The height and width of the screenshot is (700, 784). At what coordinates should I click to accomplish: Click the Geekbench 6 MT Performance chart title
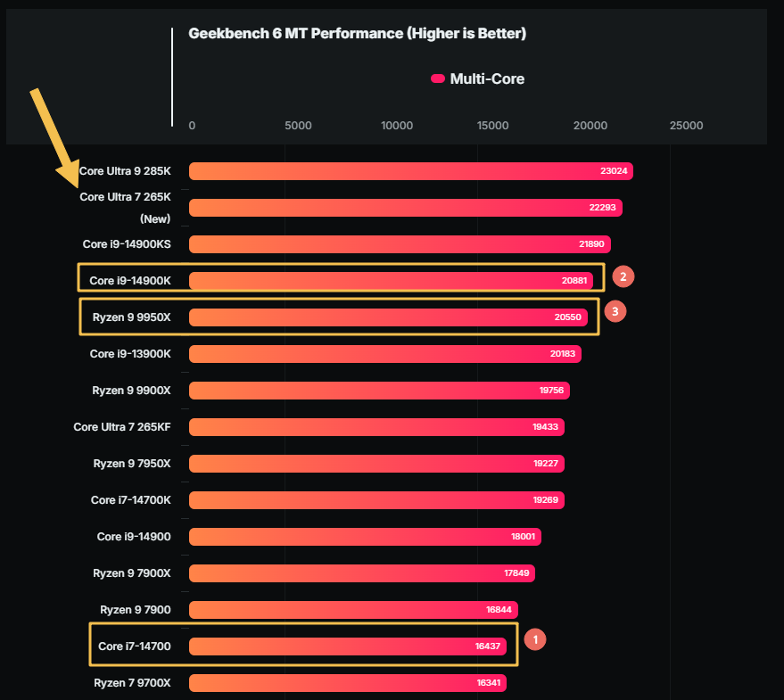click(357, 34)
